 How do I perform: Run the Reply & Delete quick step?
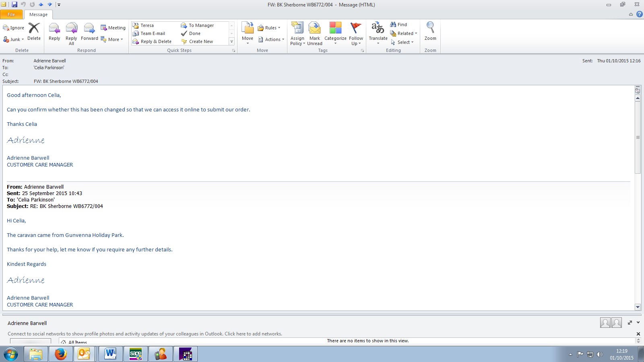point(155,41)
